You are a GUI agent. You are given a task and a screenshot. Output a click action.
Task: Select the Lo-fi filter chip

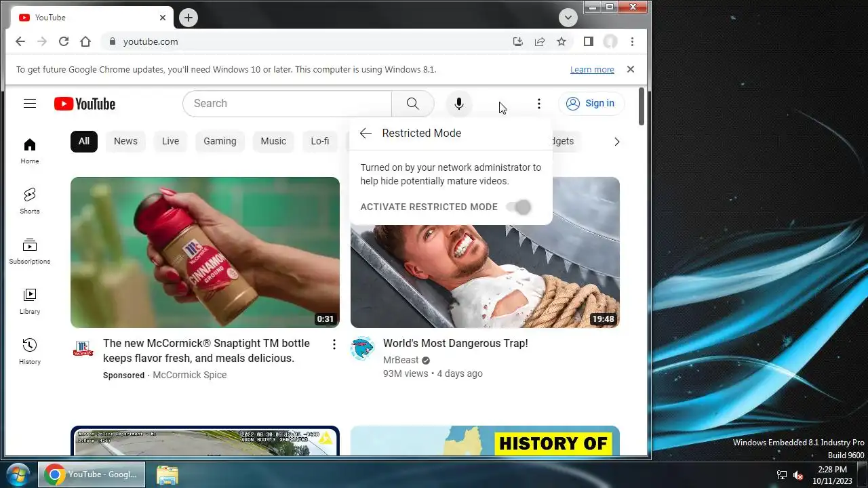pos(320,141)
